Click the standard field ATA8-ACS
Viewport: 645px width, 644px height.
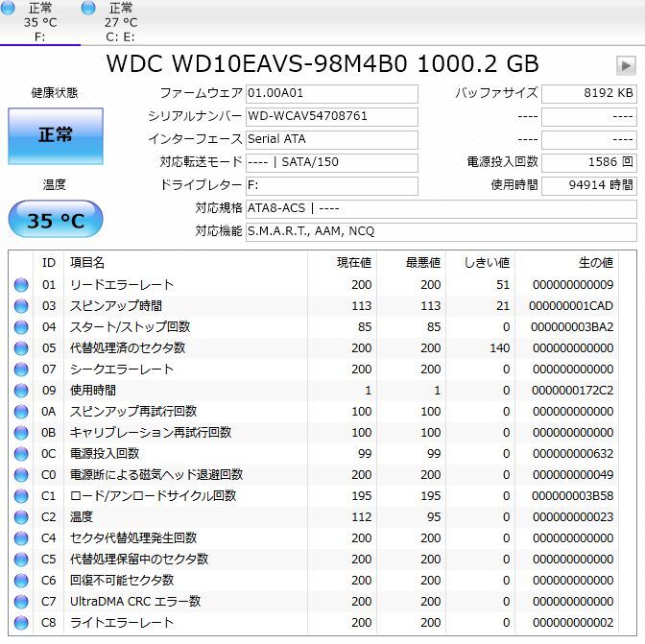pyautogui.click(x=442, y=209)
